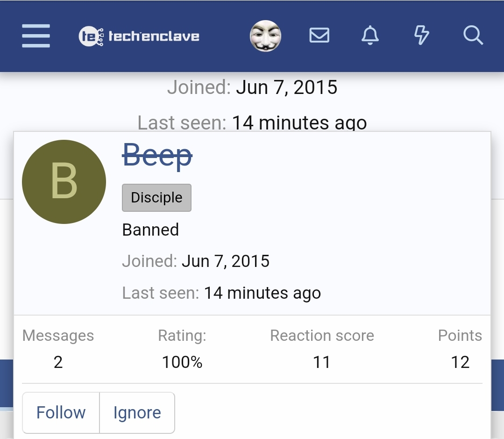Open Beep's Messages count

tap(58, 362)
